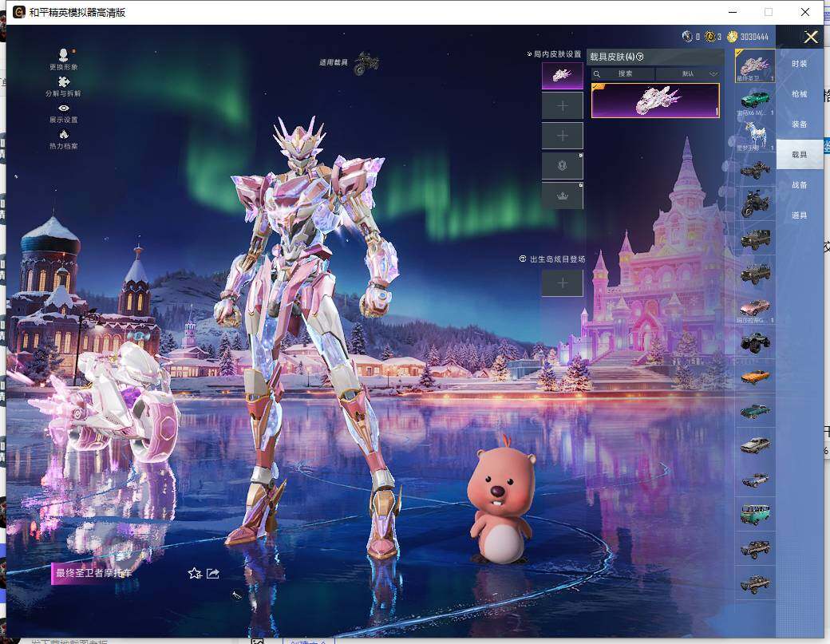Click the plus slot directly under the equipped motorcycle slot

[562, 106]
